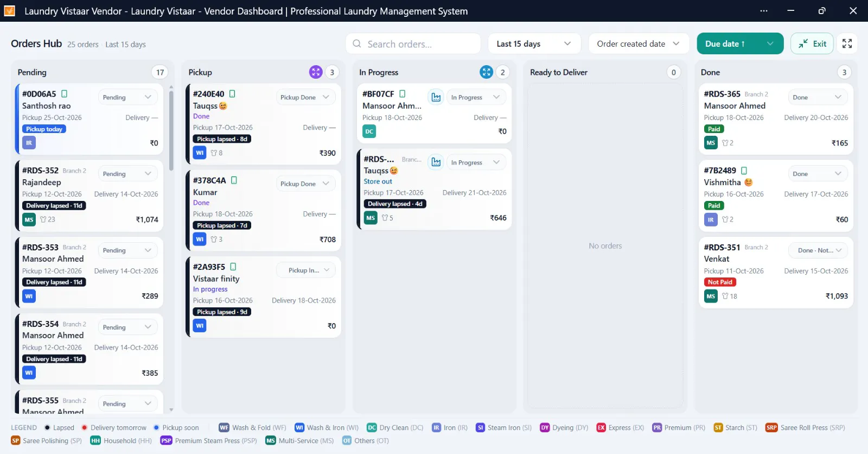The height and width of the screenshot is (454, 868).
Task: Click the MS service badge on Venkat's order
Action: tap(711, 296)
